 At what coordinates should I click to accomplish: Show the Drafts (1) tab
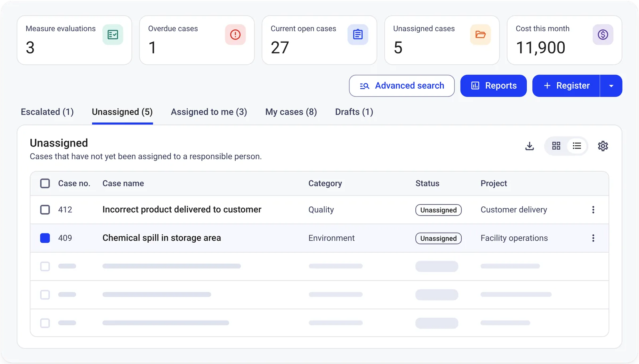(354, 112)
